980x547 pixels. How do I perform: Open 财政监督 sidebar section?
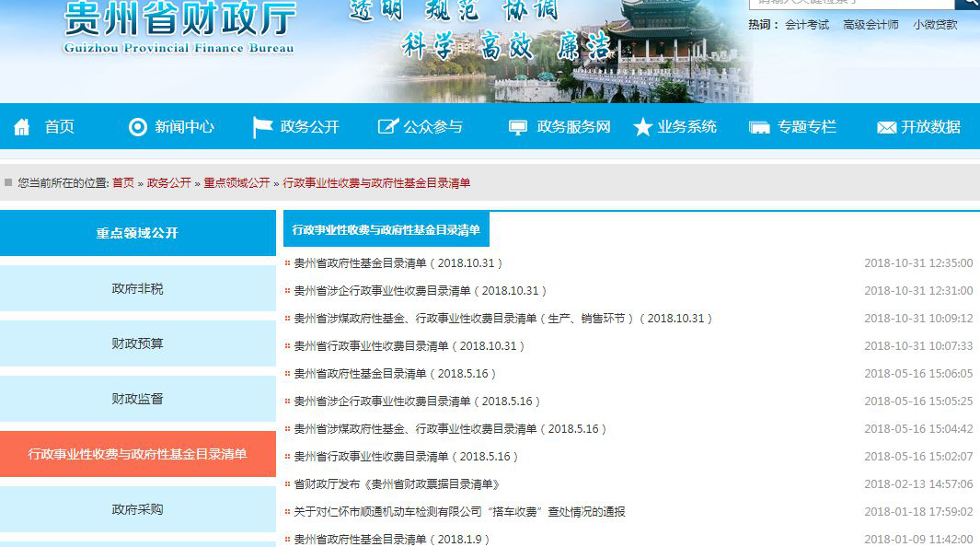tap(138, 399)
